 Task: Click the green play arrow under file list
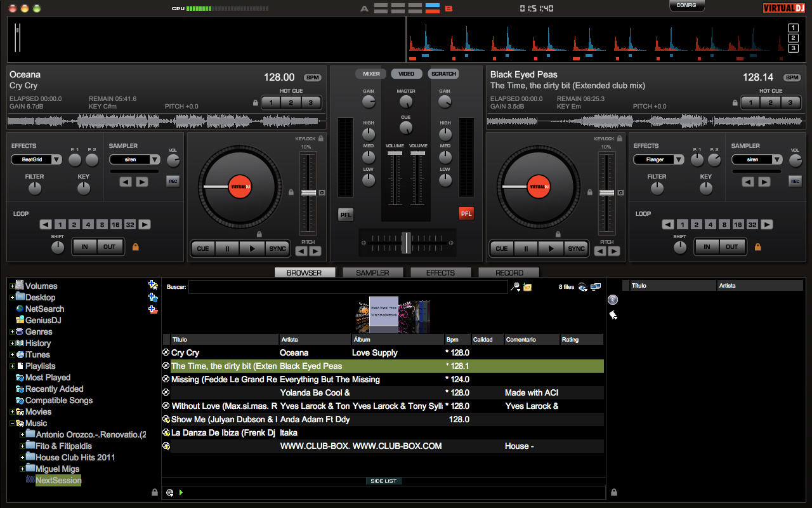181,492
